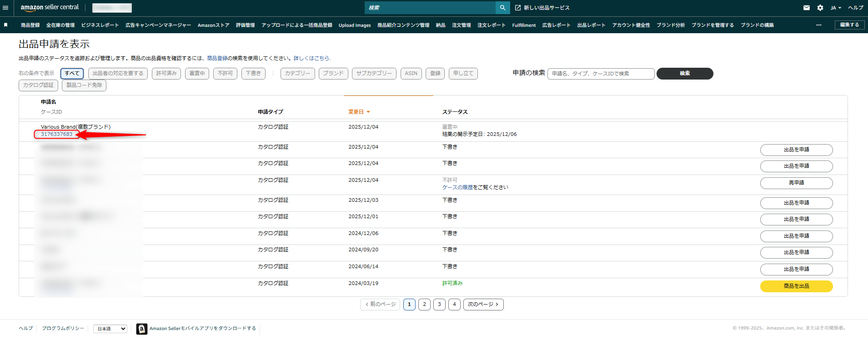Select the すべて filter chip
The height and width of the screenshot is (345, 868).
tap(72, 73)
